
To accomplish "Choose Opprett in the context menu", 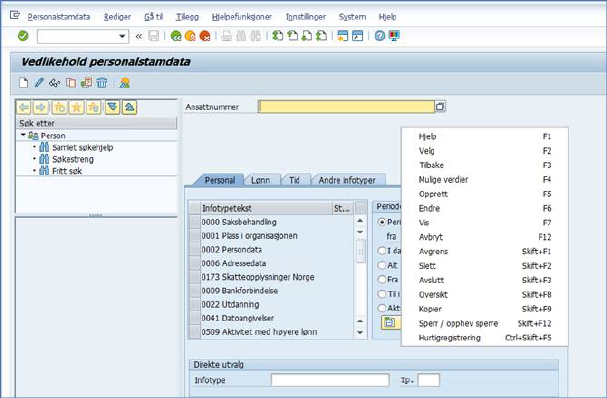I will 485,194.
